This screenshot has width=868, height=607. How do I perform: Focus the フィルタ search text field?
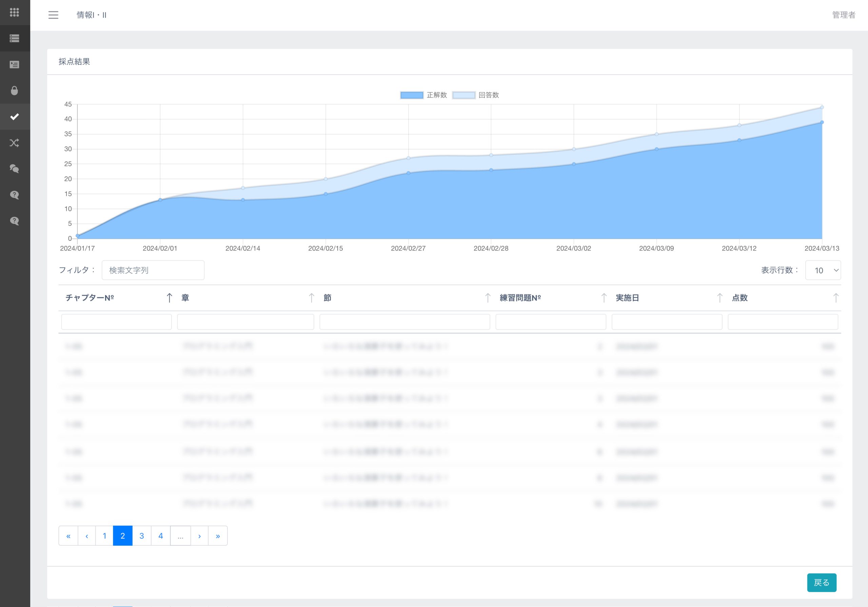pos(153,270)
